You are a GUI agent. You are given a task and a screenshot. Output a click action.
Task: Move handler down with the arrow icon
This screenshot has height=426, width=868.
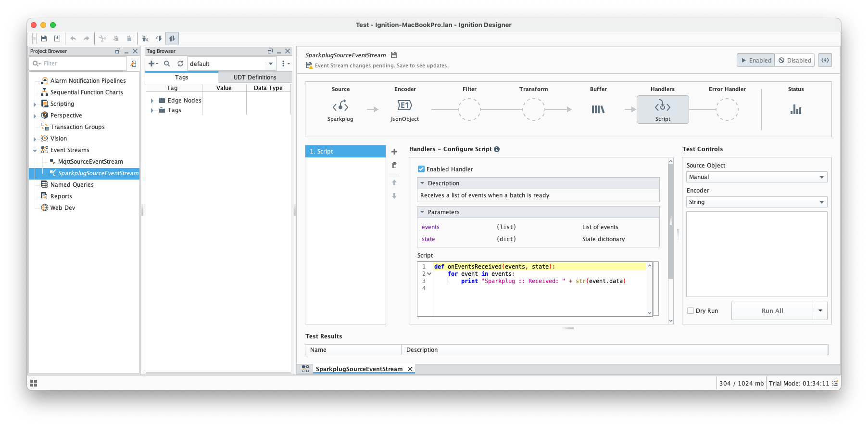[394, 196]
